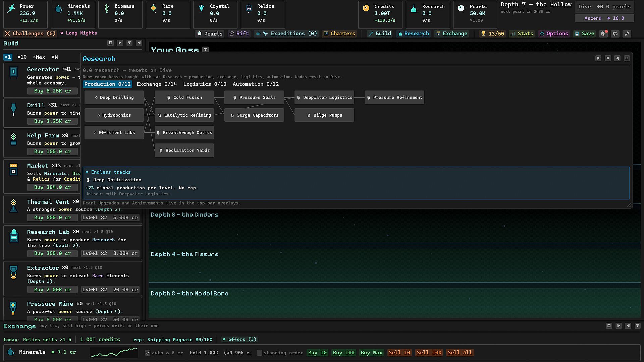Image resolution: width=644 pixels, height=362 pixels.
Task: Move Exchange panel right with arrow
Action: (x=619, y=326)
